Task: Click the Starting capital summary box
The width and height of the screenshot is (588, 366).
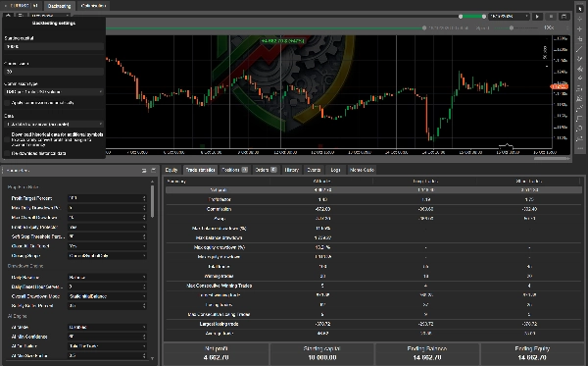Action: [321, 353]
